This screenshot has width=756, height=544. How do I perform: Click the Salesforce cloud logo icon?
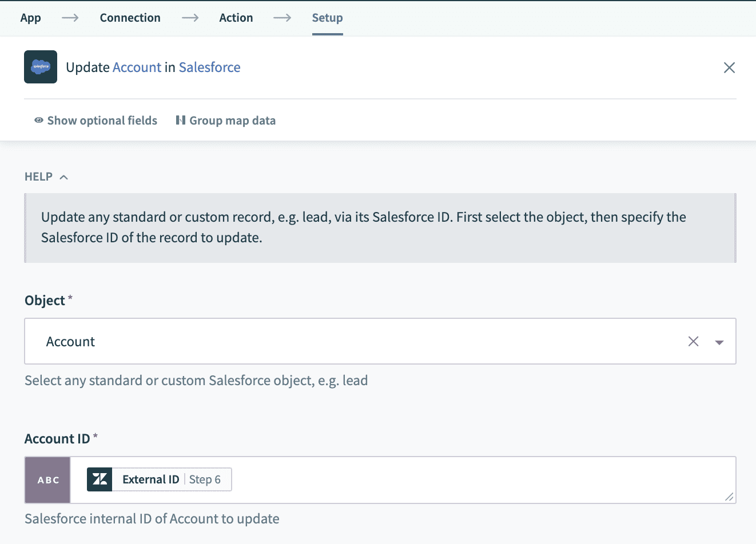point(41,67)
